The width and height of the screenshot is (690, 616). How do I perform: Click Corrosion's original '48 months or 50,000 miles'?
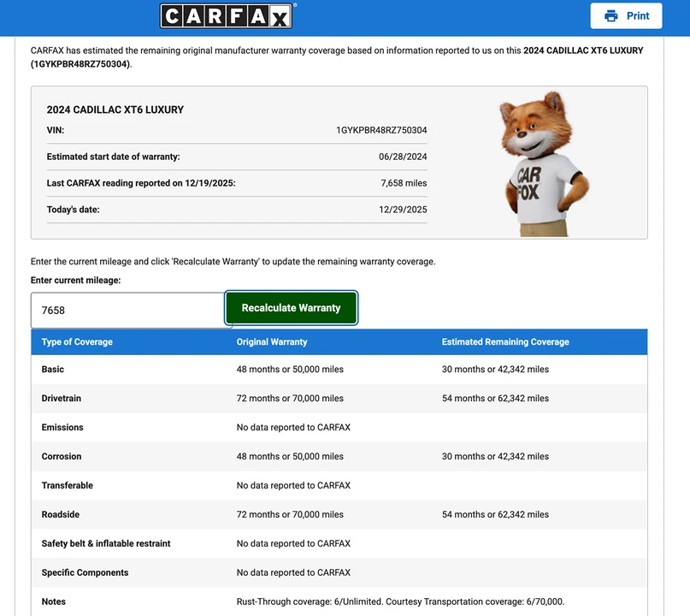pos(290,457)
